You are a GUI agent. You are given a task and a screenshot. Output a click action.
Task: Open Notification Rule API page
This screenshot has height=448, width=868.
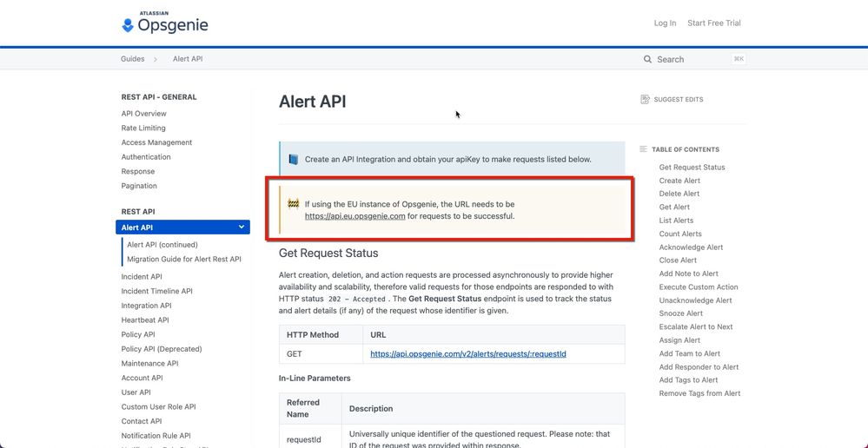[156, 436]
